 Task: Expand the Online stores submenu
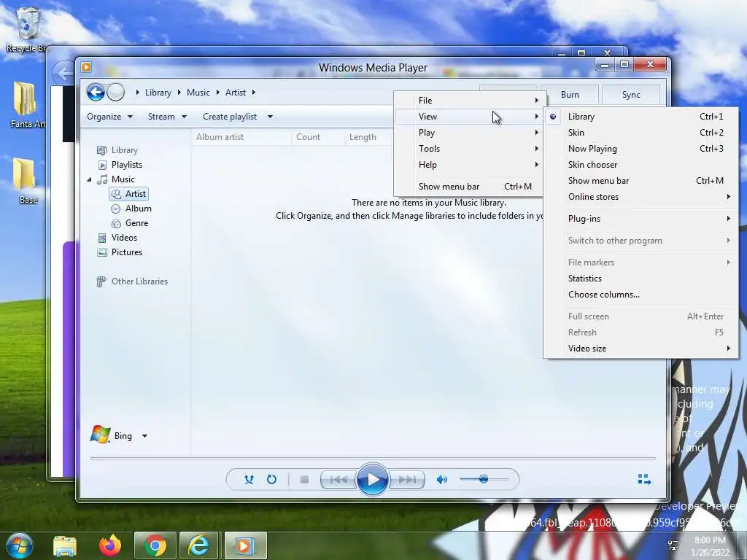tap(640, 197)
